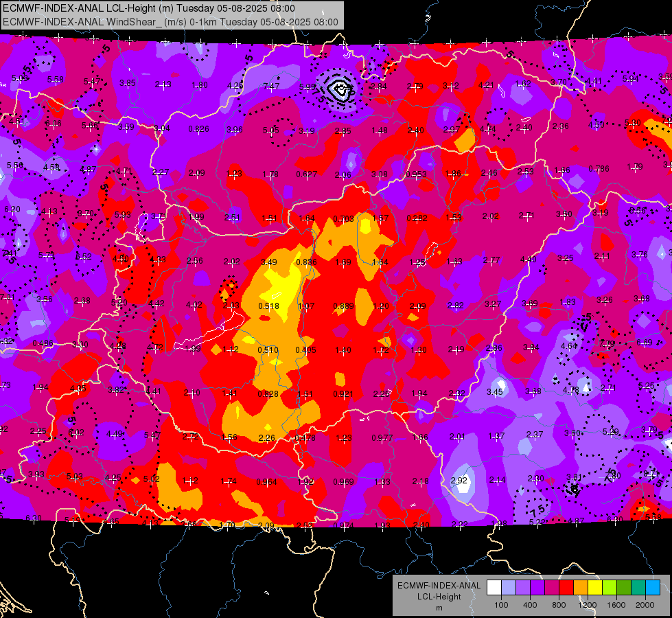Click the 7.5 contour label at the bottom

pos(537,510)
